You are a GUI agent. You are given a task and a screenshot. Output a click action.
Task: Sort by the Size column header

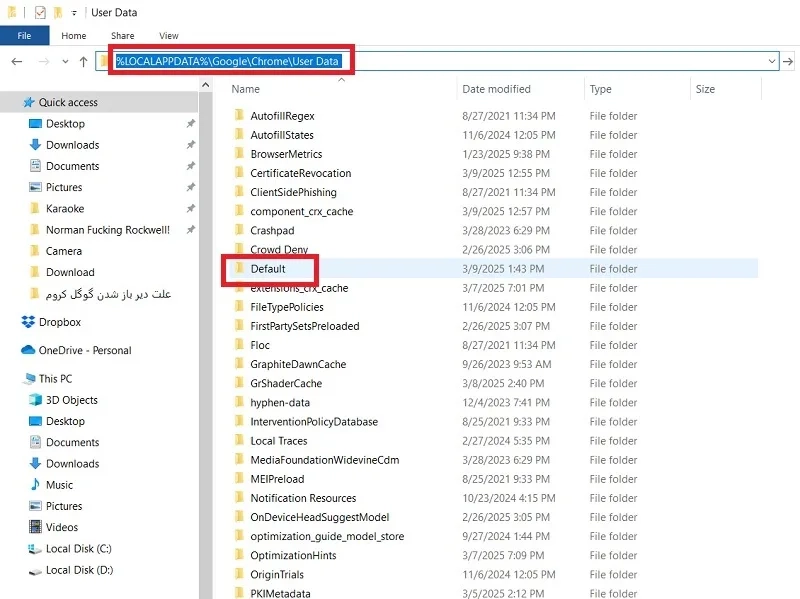(705, 89)
